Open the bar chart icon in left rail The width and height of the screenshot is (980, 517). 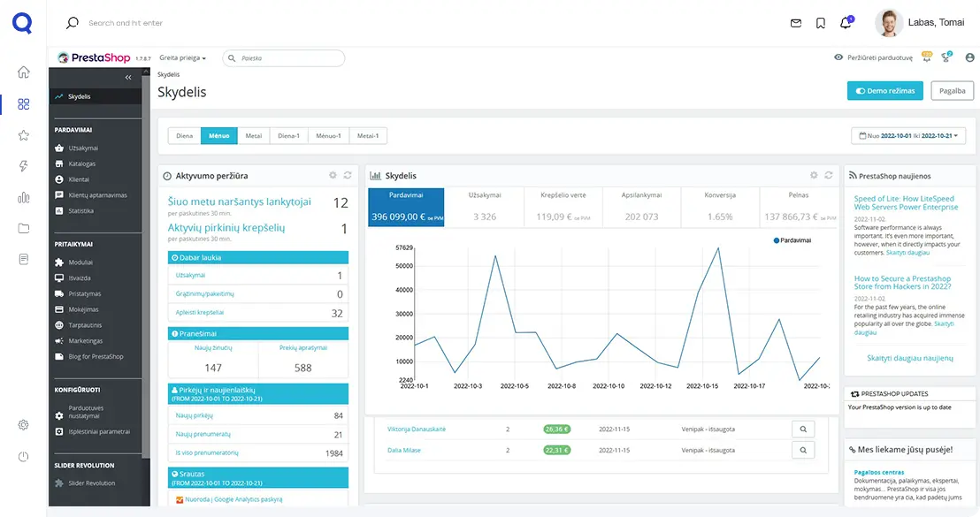pyautogui.click(x=23, y=197)
